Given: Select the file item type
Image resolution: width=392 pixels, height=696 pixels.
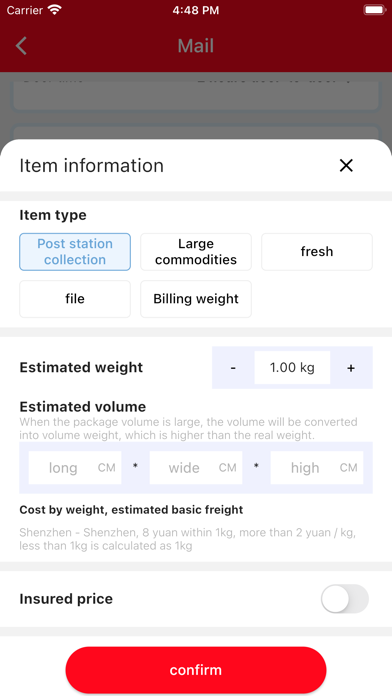Looking at the screenshot, I should pyautogui.click(x=75, y=299).
